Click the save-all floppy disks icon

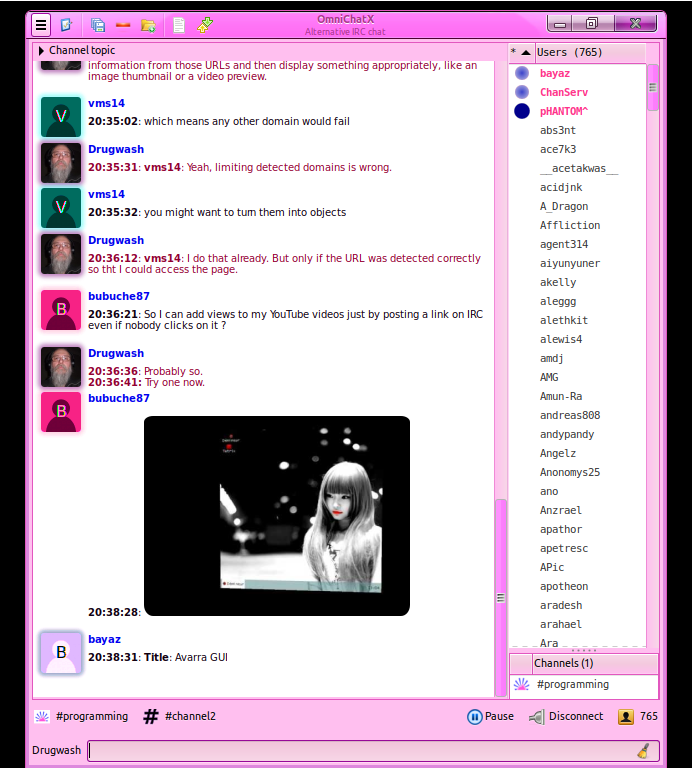click(98, 24)
